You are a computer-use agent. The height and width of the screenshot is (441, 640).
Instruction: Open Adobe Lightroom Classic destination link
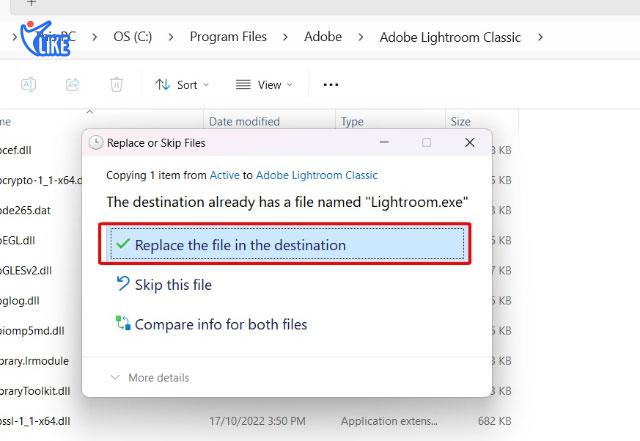click(x=317, y=175)
